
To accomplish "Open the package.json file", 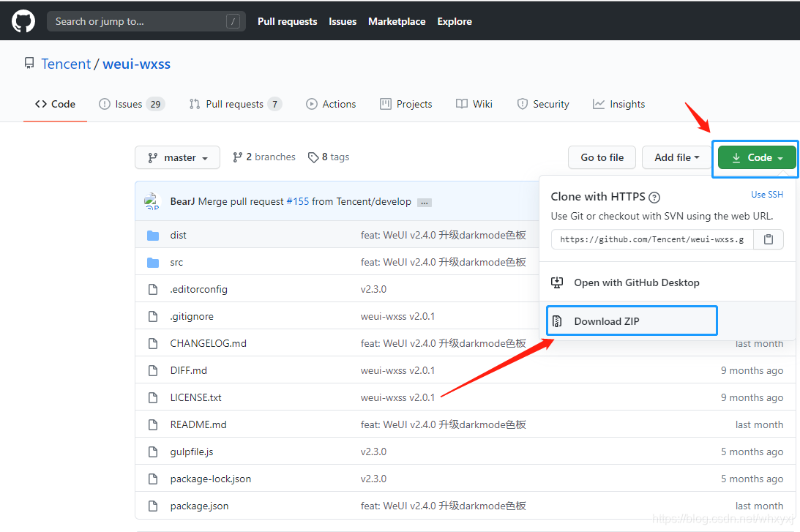I will (200, 506).
